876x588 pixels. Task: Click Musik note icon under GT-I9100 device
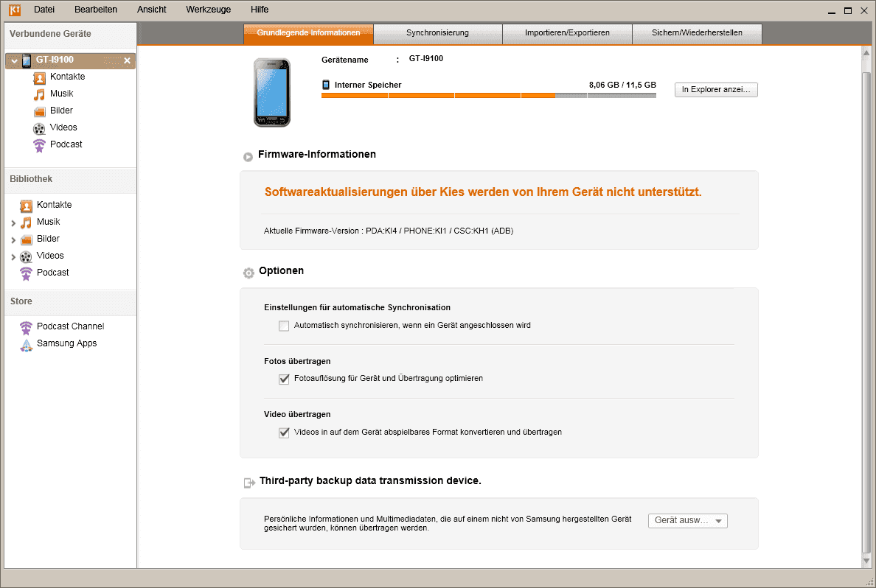39,94
